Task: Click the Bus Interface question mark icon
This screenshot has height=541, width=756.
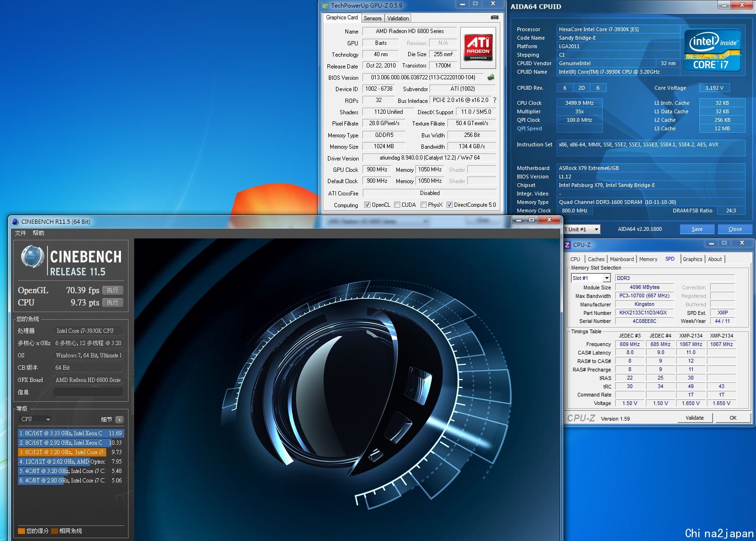Action: (495, 100)
